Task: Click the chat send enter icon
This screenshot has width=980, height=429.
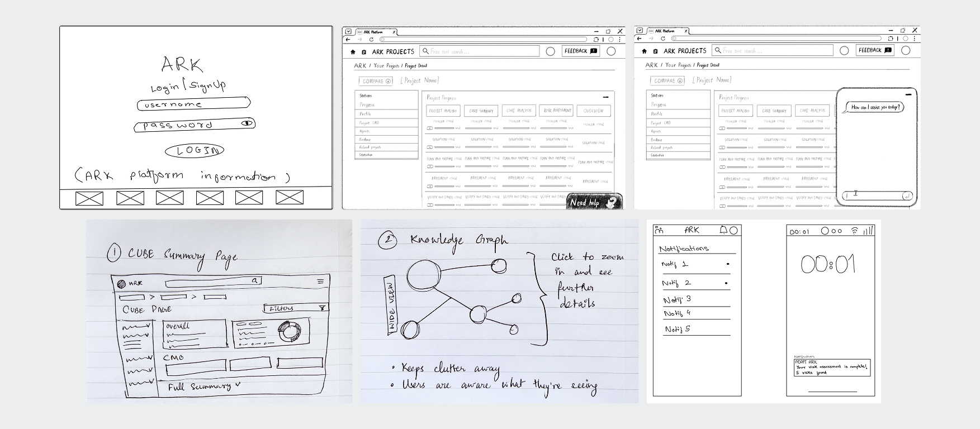Action: tap(907, 196)
